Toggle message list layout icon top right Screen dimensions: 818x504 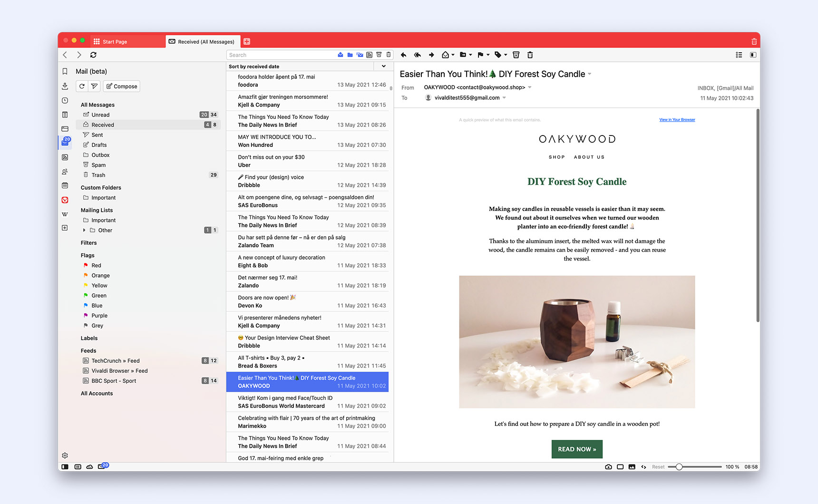(x=739, y=55)
